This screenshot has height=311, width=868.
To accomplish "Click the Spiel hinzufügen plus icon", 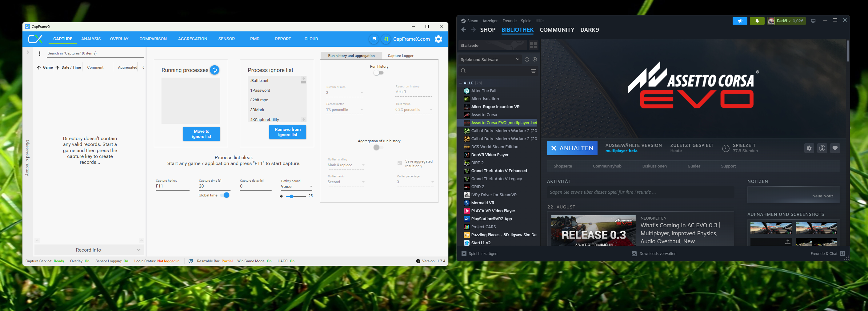I will tap(464, 254).
